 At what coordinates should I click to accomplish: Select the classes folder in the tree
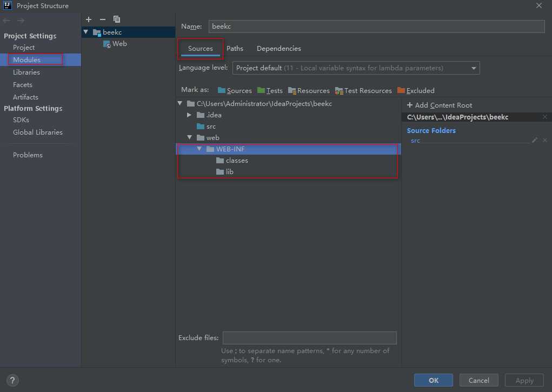(237, 160)
